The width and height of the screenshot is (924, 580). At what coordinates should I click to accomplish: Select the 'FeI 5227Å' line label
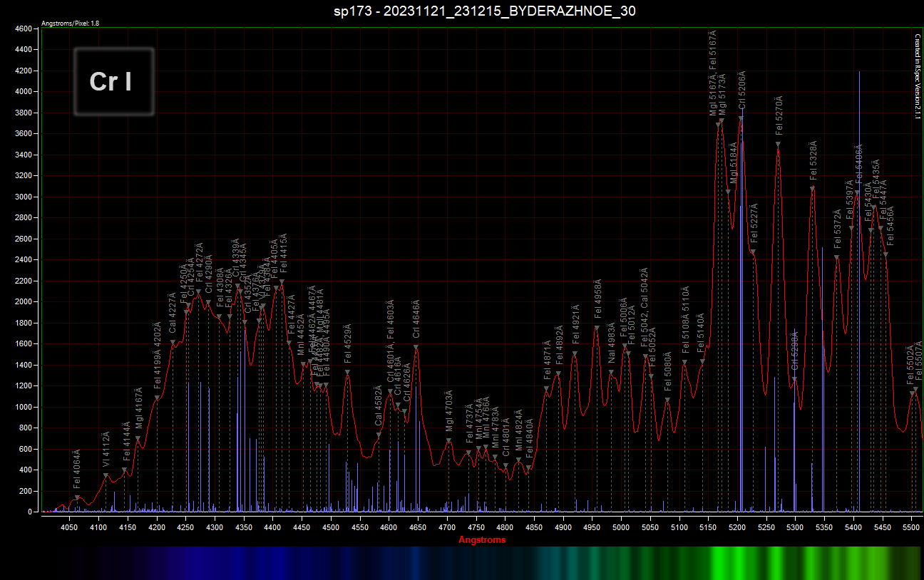pyautogui.click(x=754, y=224)
